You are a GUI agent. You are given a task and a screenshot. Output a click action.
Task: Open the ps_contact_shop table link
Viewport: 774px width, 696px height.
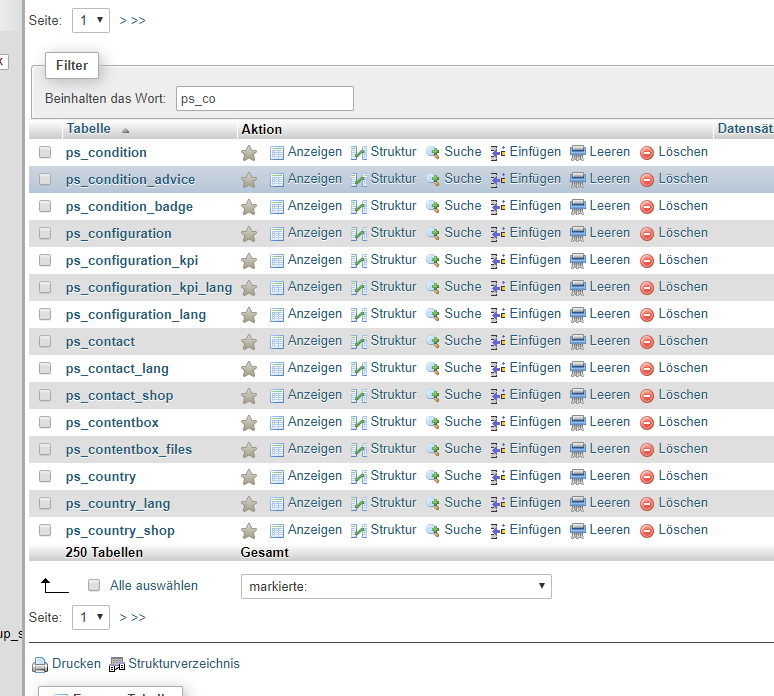(x=119, y=396)
